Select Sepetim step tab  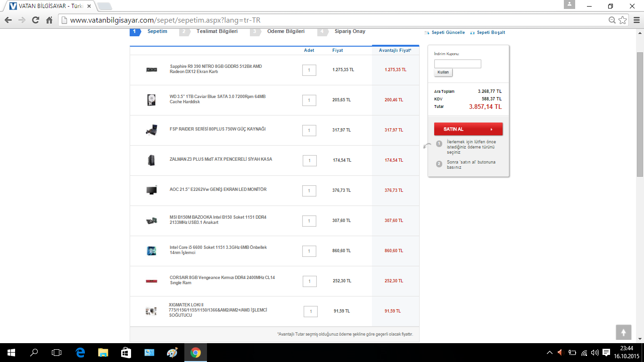point(157,32)
